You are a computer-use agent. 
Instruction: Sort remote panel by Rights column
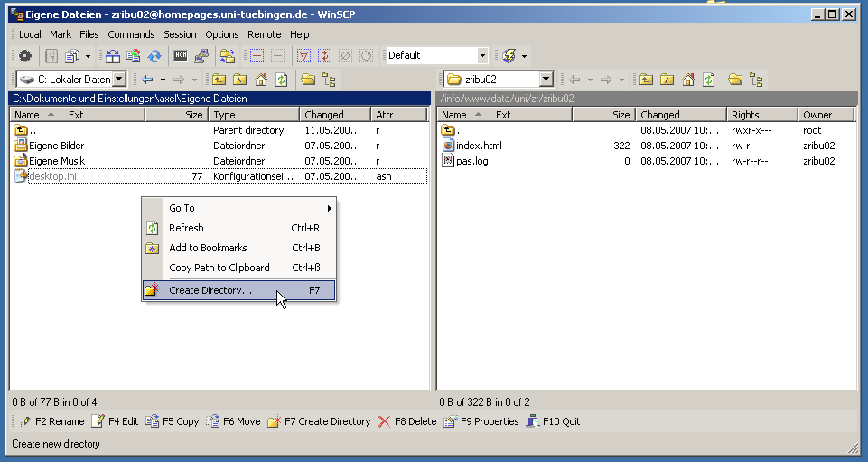click(x=761, y=115)
